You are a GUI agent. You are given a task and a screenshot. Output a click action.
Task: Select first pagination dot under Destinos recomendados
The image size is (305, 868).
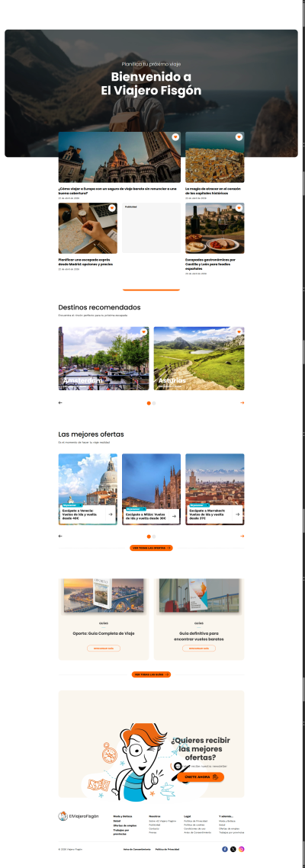[x=149, y=403]
